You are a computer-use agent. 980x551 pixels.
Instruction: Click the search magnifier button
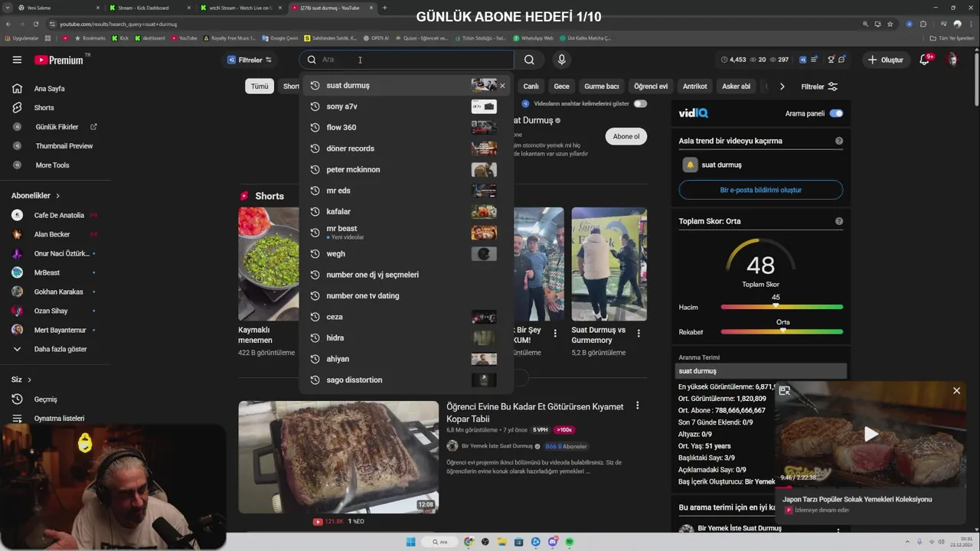[529, 60]
